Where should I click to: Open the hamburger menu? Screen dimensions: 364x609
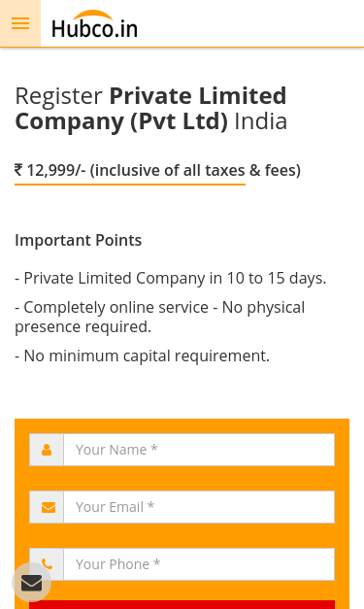tap(20, 23)
